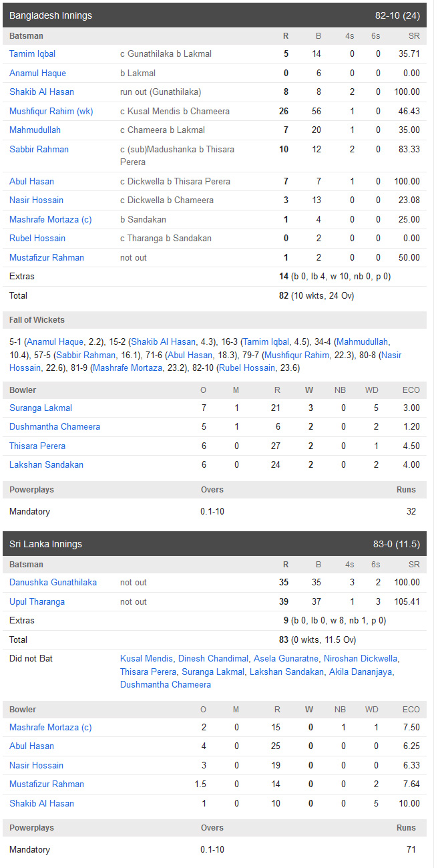This screenshot has width=438, height=868.
Task: Open Anamul Haque link in Fall of Wickets
Action: 55,341
